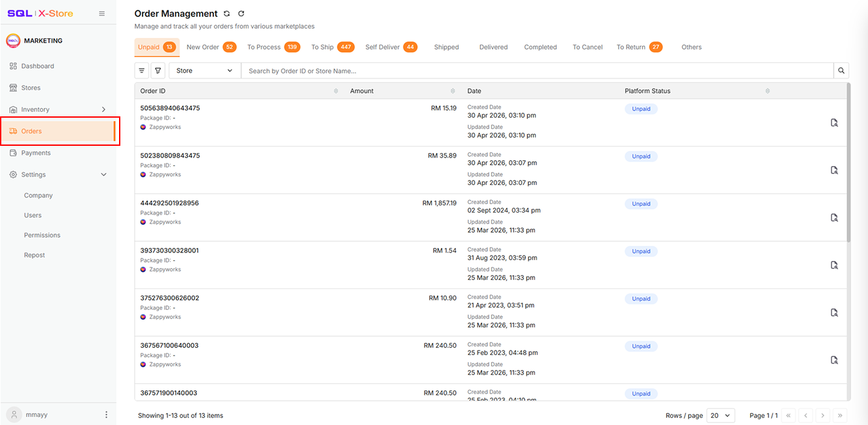This screenshot has height=425, width=868.
Task: Click Unpaid status badge for order 444292501928956
Action: 641,204
